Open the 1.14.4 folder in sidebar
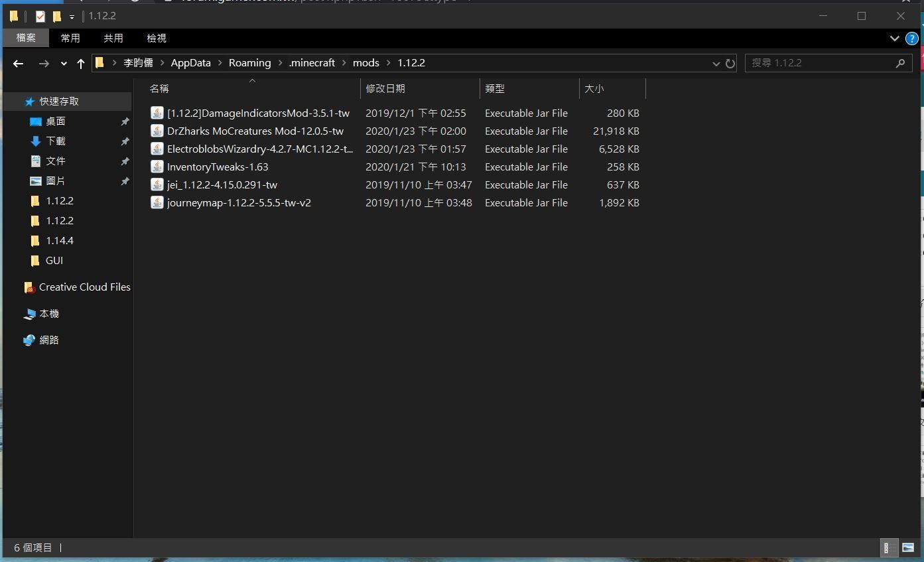The image size is (924, 562). click(60, 241)
